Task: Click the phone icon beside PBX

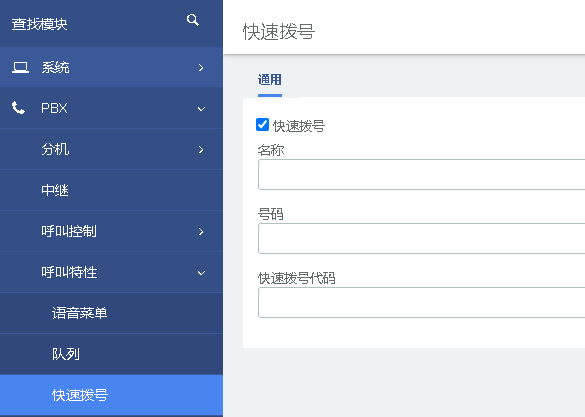Action: pyautogui.click(x=18, y=108)
